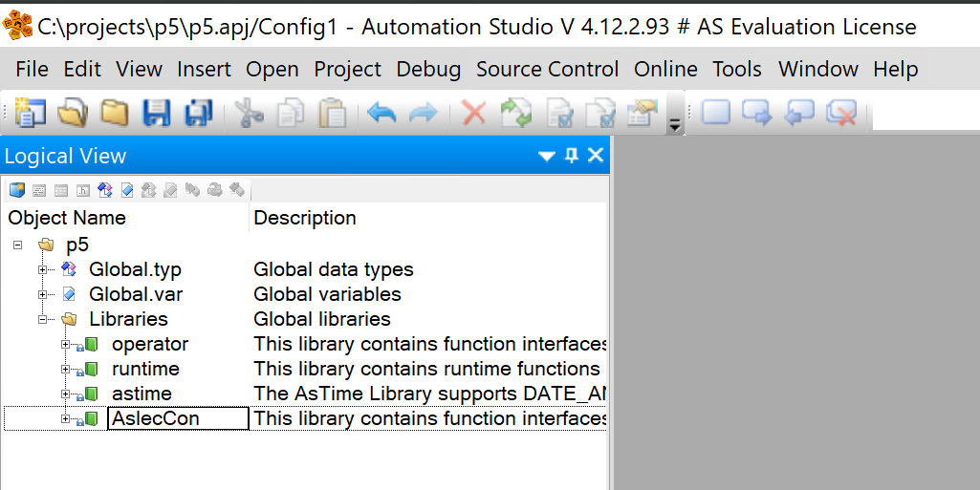This screenshot has width=980, height=490.
Task: Select the Global.typ tree item
Action: [x=135, y=269]
